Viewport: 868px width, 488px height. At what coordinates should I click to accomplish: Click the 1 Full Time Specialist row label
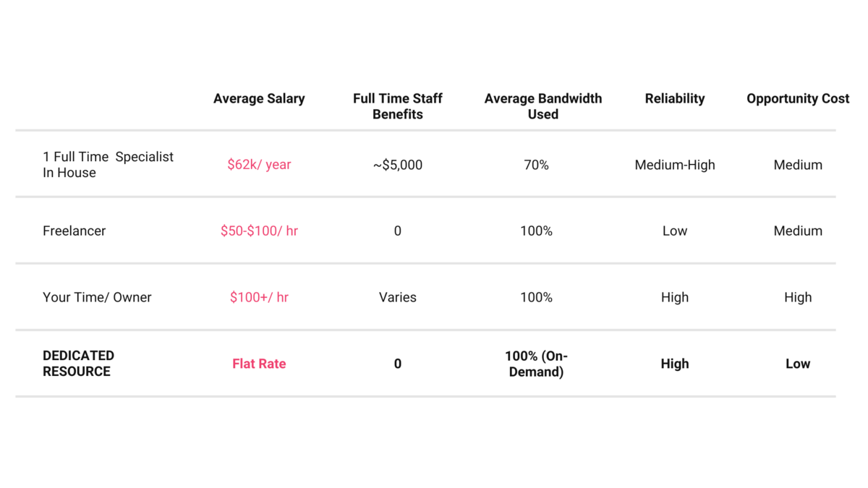pos(108,165)
